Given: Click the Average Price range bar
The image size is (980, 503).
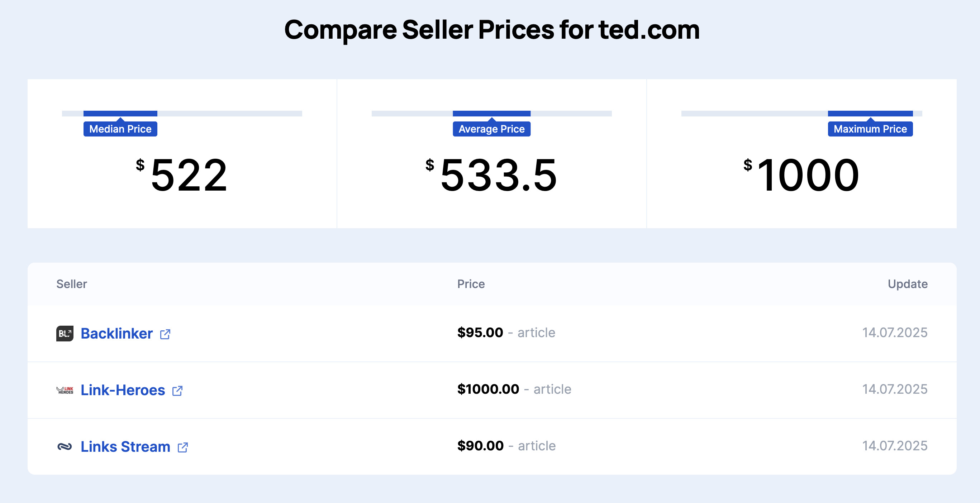Looking at the screenshot, I should 491,113.
